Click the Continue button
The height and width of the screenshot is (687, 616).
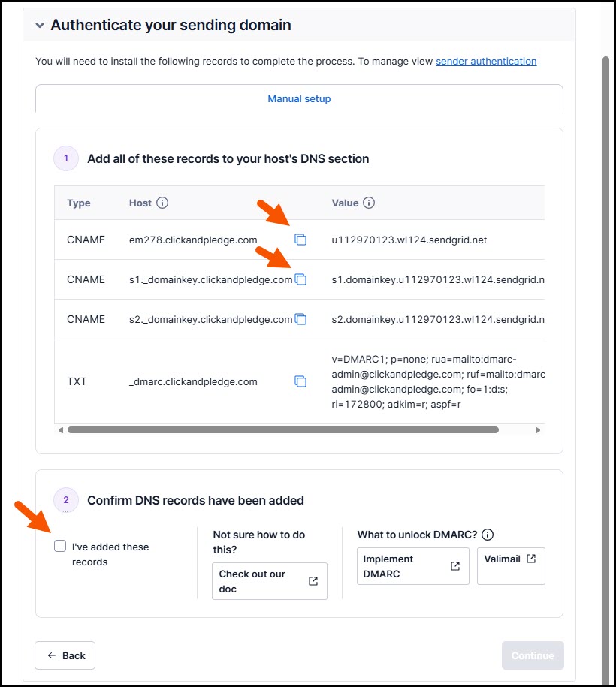[x=533, y=655]
